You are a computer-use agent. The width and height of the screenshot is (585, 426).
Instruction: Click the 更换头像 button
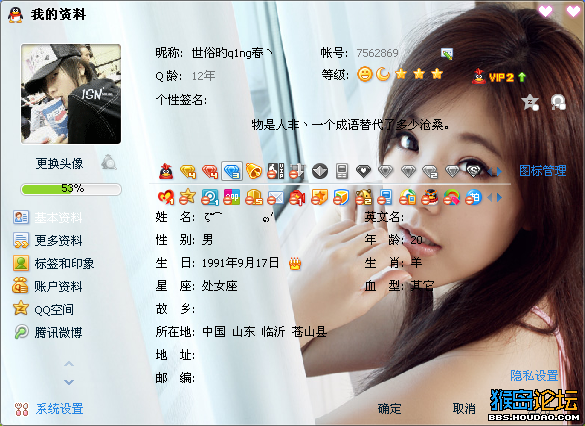[x=59, y=163]
